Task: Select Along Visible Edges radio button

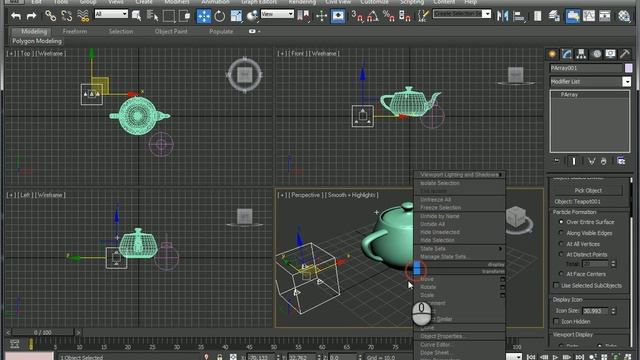Action: coord(561,233)
